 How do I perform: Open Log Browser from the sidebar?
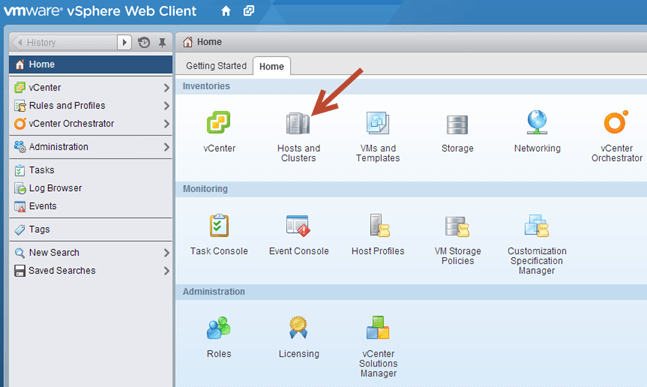(90, 188)
